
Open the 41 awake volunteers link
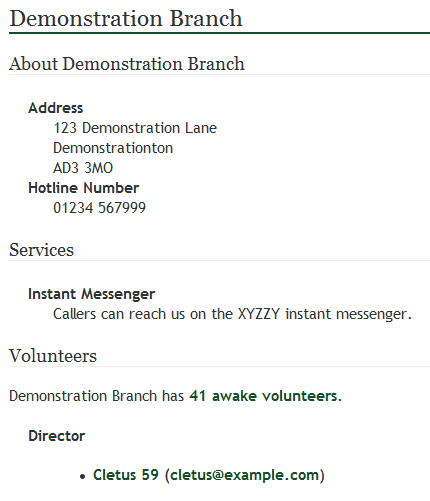point(265,396)
